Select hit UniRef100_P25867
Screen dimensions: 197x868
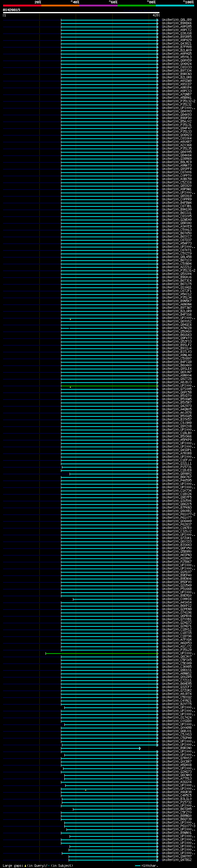click(x=177, y=562)
